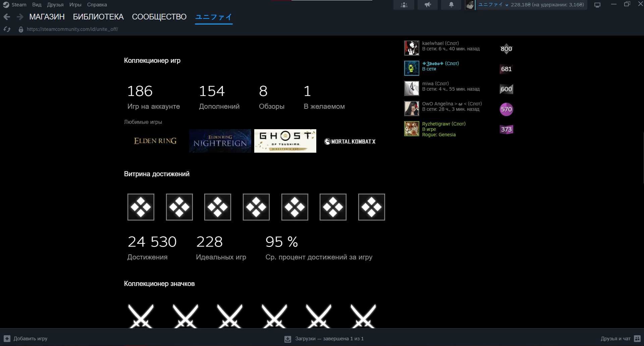
Task: Click the seventh achievement icon in showcase
Action: 372,207
